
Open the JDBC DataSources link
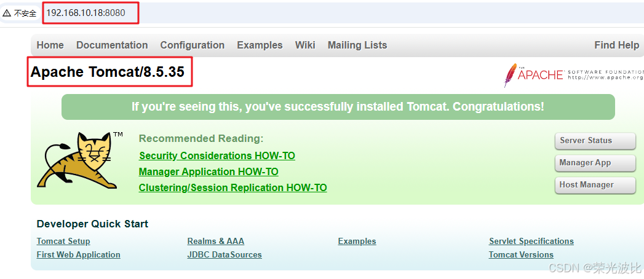point(225,255)
